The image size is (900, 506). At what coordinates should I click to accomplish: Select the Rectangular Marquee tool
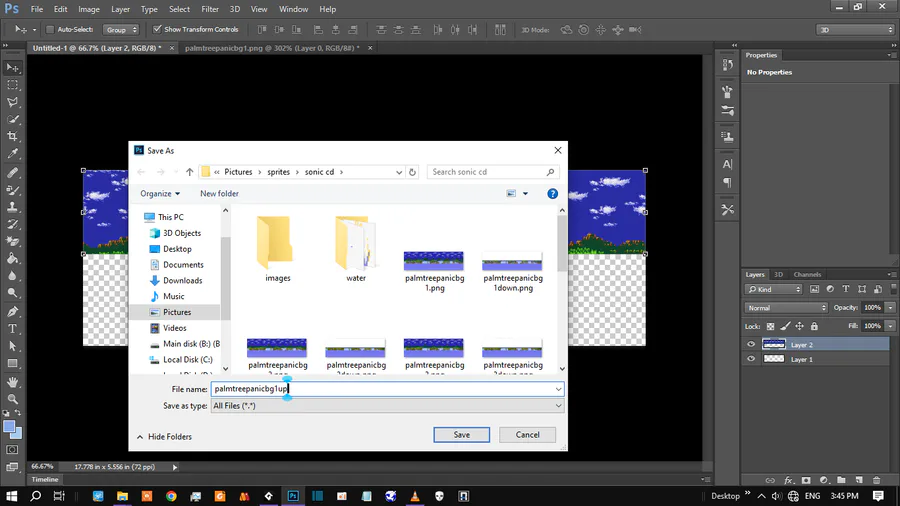(x=13, y=85)
